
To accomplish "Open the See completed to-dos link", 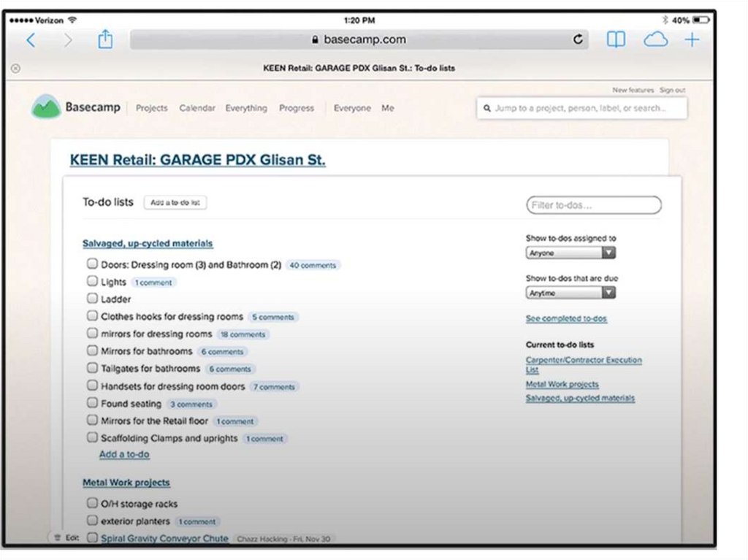I will (x=566, y=318).
